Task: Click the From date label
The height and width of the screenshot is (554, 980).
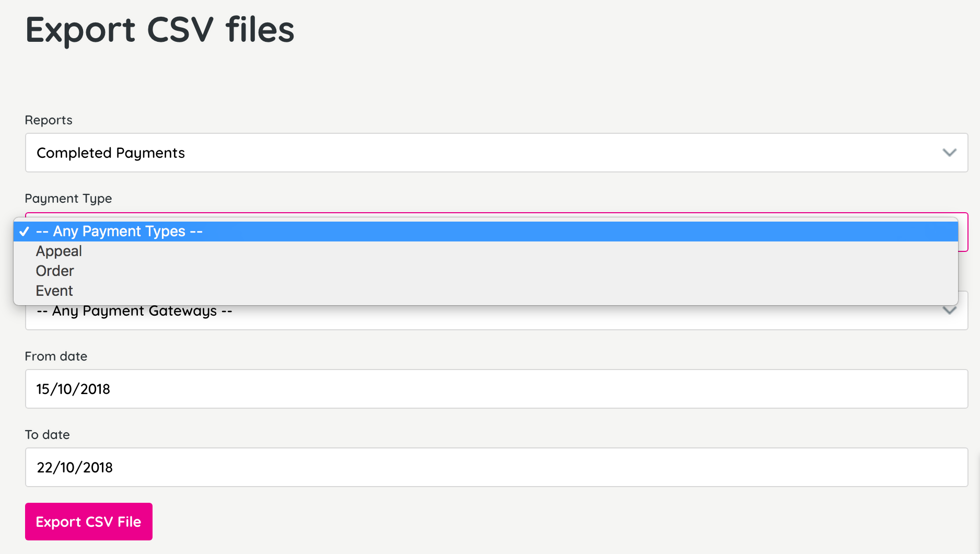Action: 56,356
